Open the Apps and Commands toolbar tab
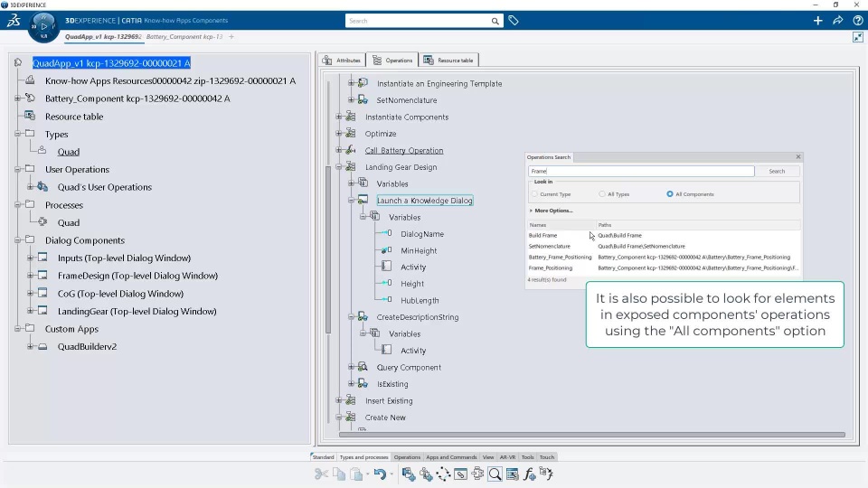Image resolution: width=868 pixels, height=488 pixels. coord(451,457)
